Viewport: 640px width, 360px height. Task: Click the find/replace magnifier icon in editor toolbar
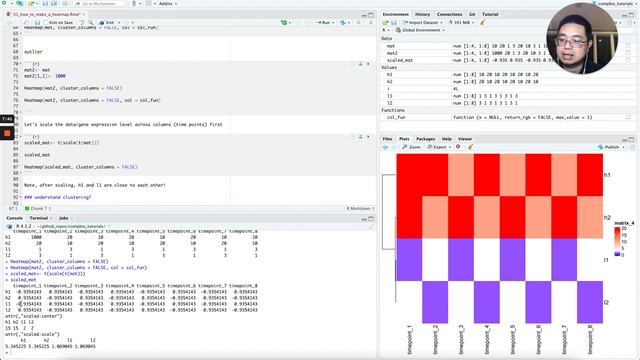pyautogui.click(x=91, y=23)
